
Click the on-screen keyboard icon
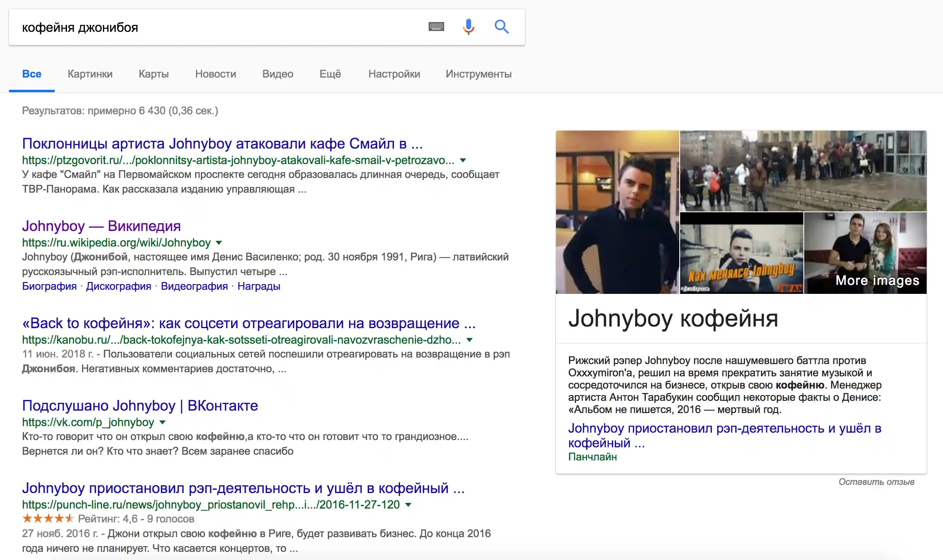click(436, 27)
